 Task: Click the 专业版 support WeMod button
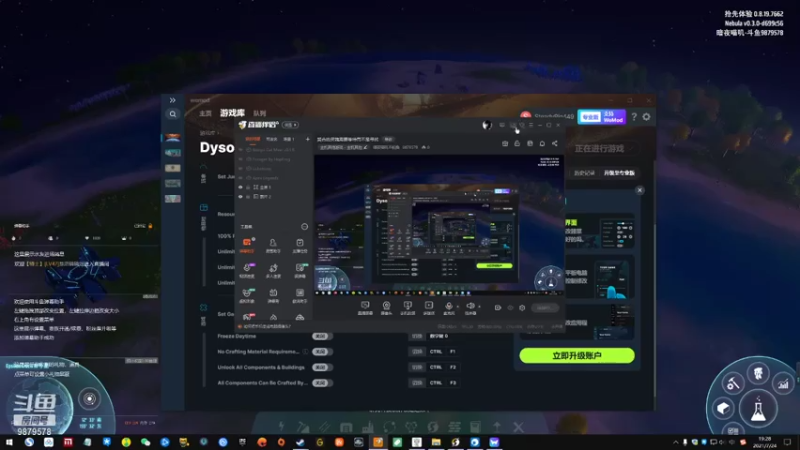[x=602, y=117]
